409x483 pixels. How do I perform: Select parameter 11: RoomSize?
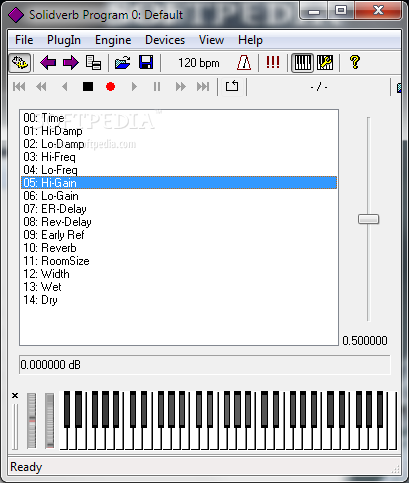pyautogui.click(x=179, y=261)
